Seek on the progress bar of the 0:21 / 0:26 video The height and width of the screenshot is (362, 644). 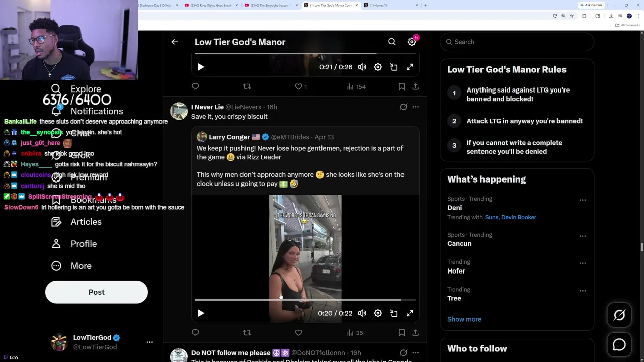(x=305, y=54)
